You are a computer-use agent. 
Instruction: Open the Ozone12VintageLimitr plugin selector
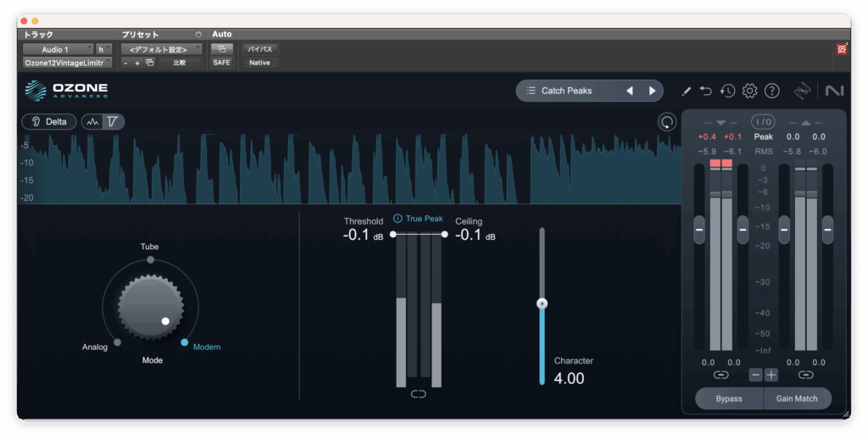(x=67, y=63)
